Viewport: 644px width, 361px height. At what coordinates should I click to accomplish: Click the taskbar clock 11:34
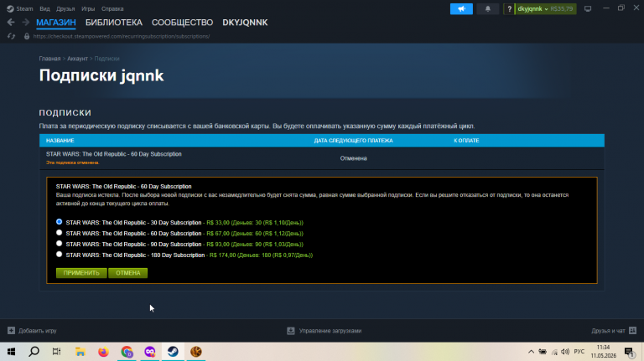pyautogui.click(x=604, y=348)
